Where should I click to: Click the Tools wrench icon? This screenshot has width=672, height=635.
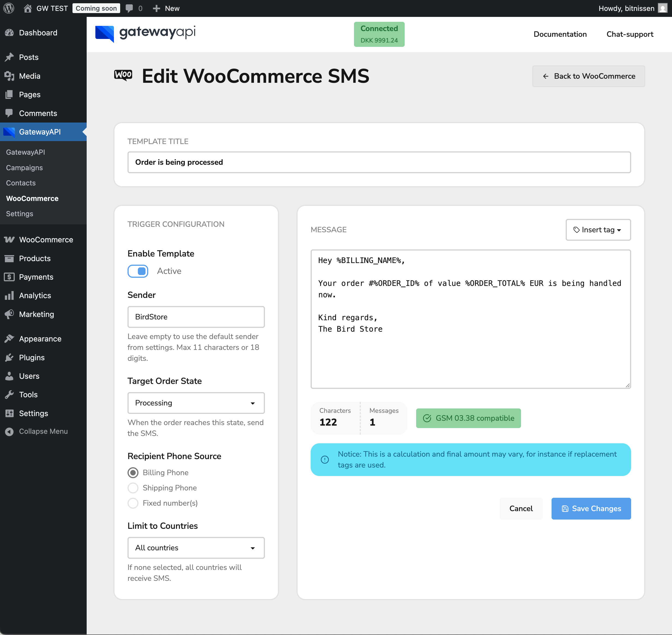(x=10, y=395)
